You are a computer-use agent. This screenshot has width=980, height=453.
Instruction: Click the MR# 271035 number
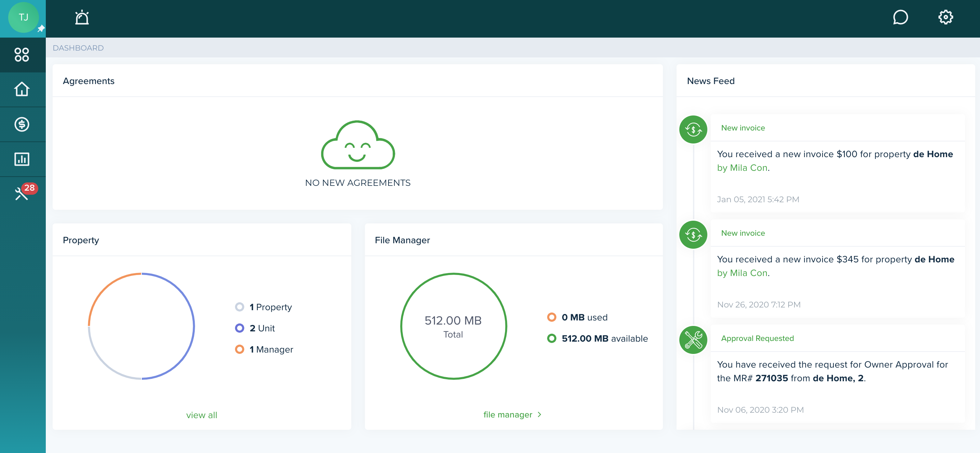(x=772, y=378)
